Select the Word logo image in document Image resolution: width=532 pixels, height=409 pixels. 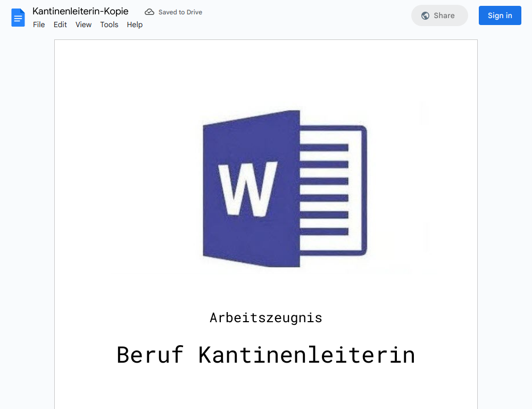285,189
